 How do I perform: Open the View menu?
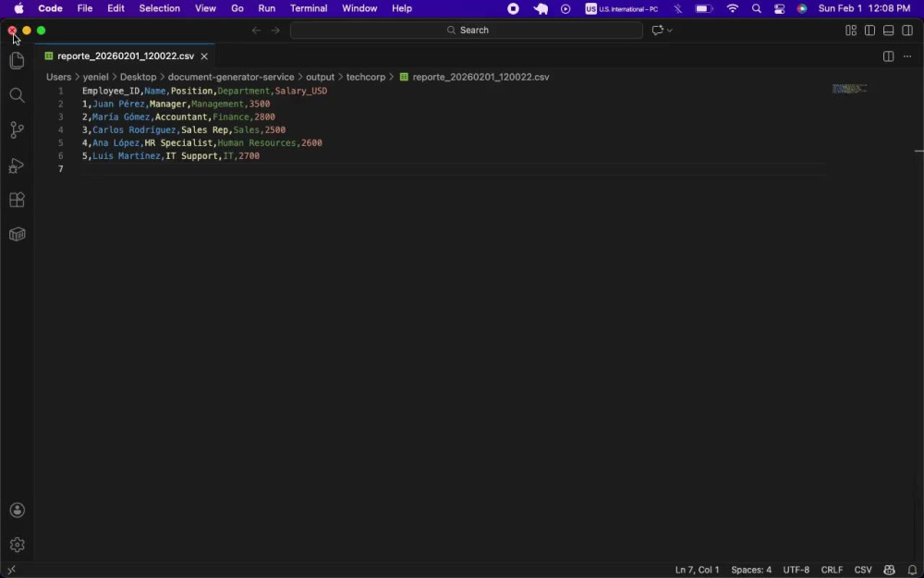coord(205,8)
